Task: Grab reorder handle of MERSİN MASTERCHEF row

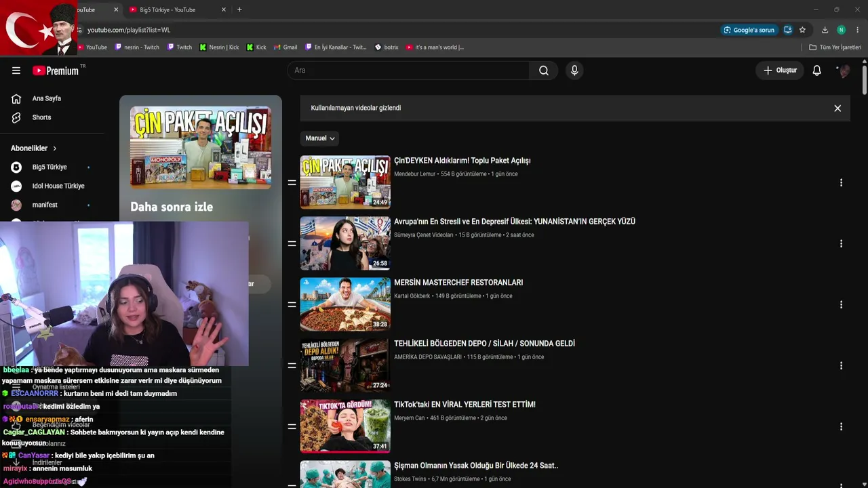Action: (x=292, y=304)
